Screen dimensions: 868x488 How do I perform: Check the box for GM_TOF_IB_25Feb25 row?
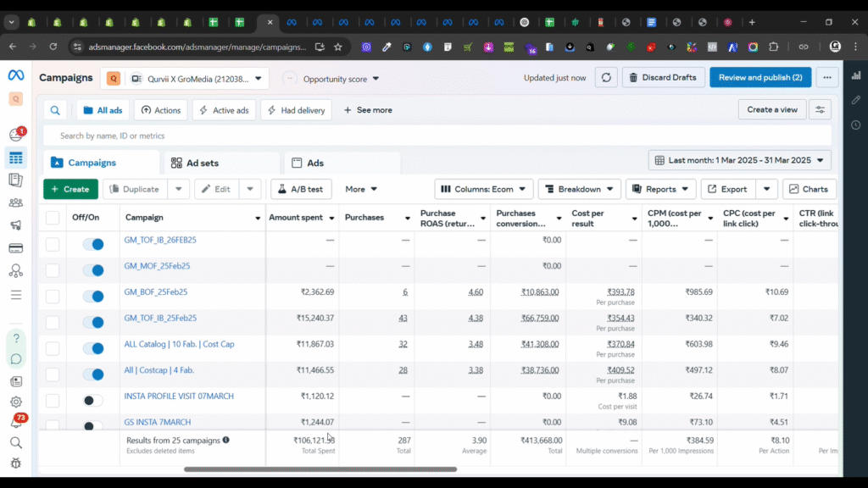[53, 322]
